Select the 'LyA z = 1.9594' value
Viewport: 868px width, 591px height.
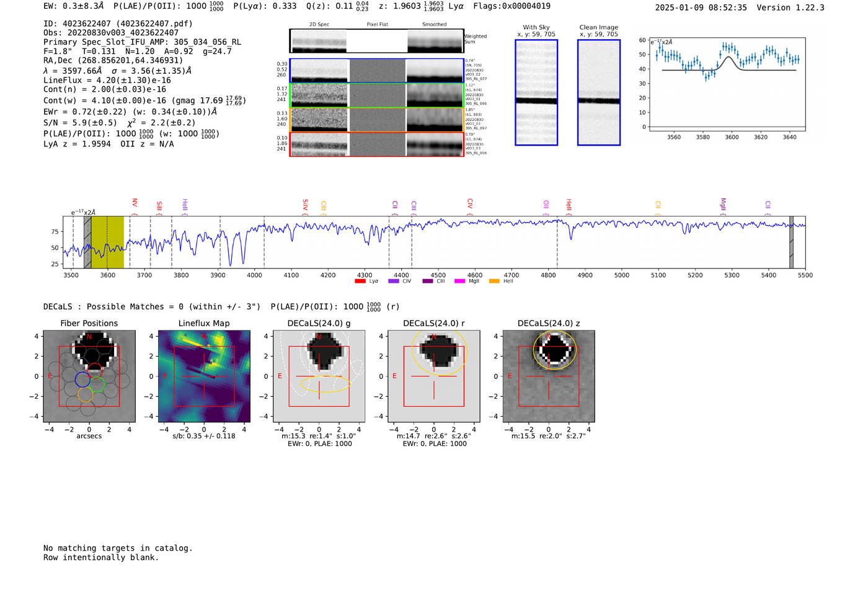pos(77,144)
